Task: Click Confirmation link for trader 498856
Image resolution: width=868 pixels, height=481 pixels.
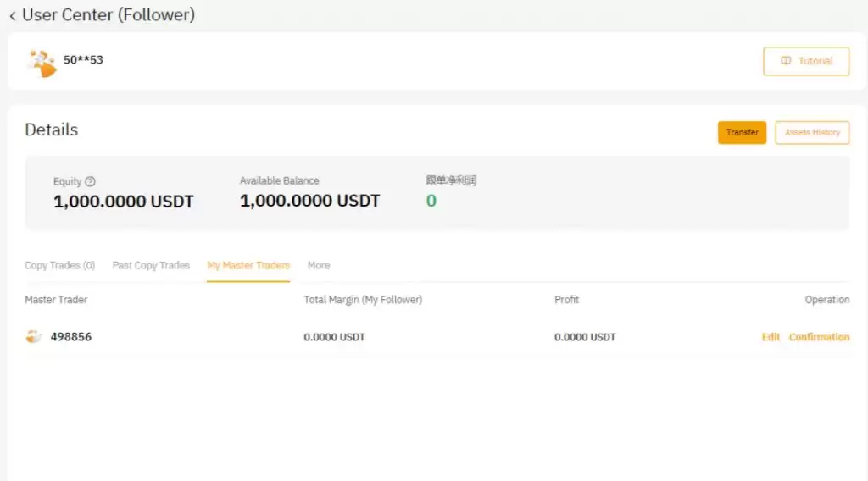Action: coord(819,337)
